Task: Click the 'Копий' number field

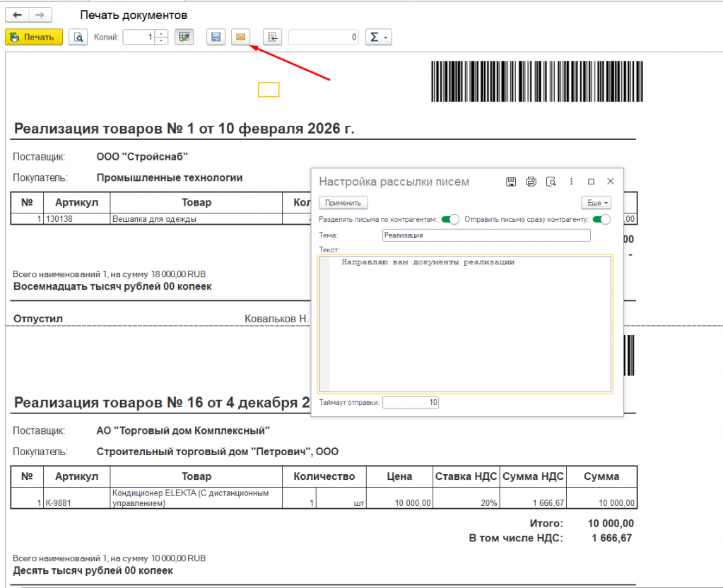Action: [x=139, y=37]
